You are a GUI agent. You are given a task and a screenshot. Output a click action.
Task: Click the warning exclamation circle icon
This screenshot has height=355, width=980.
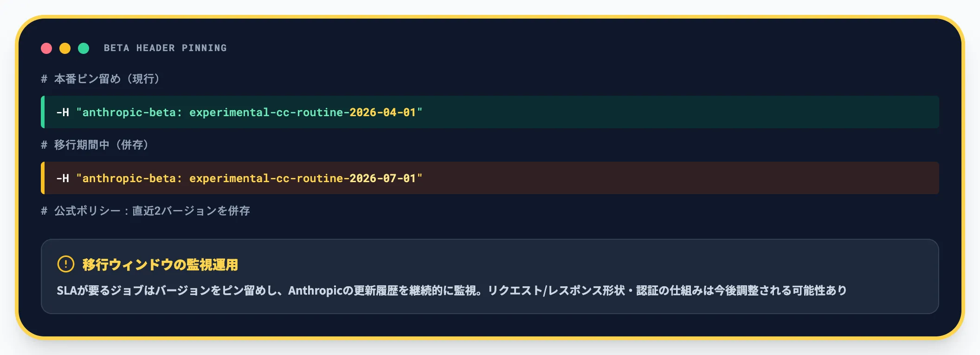tap(66, 264)
